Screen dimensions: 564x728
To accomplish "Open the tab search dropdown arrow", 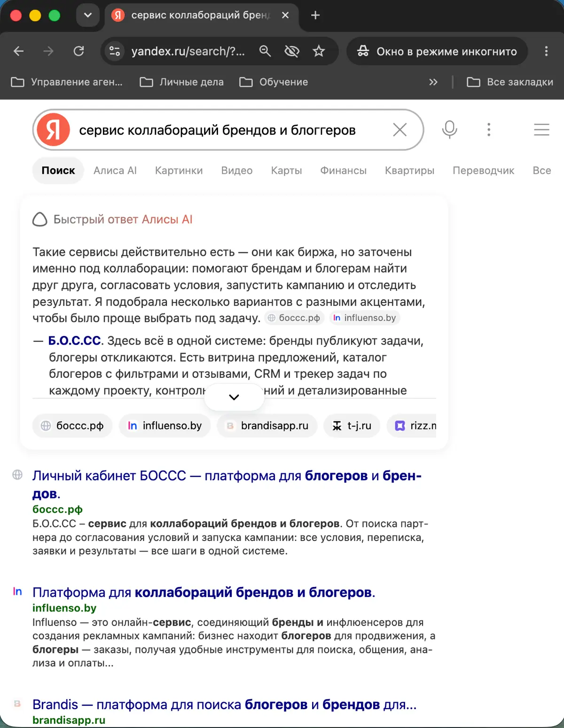I will pyautogui.click(x=88, y=15).
